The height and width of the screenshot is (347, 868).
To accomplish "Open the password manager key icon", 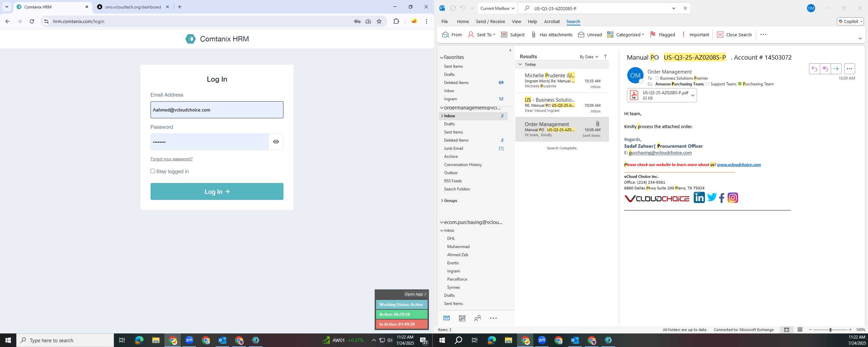I will (357, 21).
